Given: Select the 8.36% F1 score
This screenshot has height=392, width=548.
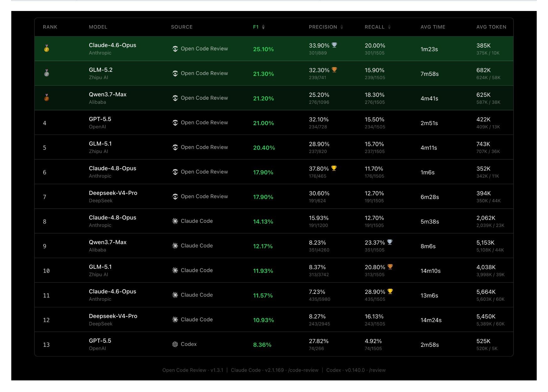Looking at the screenshot, I should (x=262, y=345).
